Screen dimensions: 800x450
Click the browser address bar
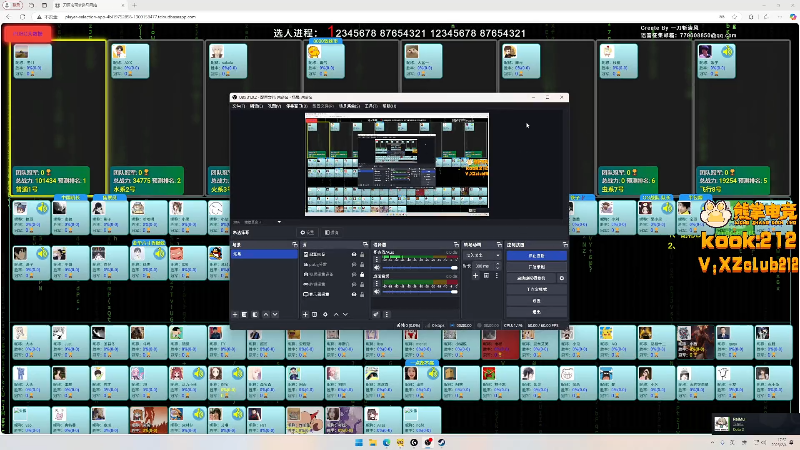(378, 16)
